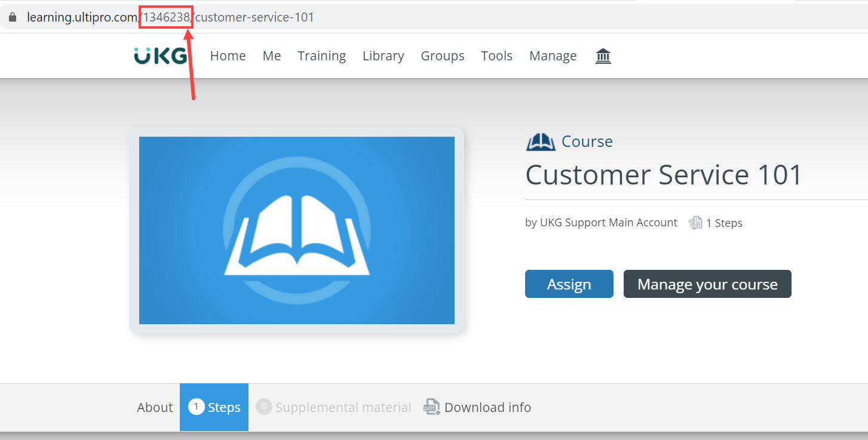Image resolution: width=868 pixels, height=440 pixels.
Task: Go to Training in navigation bar
Action: (321, 56)
